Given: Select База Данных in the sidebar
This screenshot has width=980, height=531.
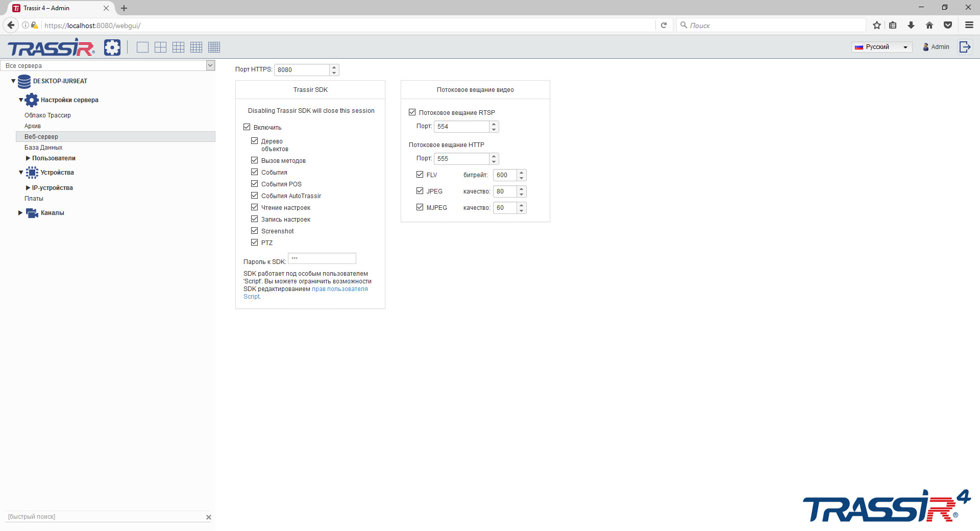Looking at the screenshot, I should (44, 147).
